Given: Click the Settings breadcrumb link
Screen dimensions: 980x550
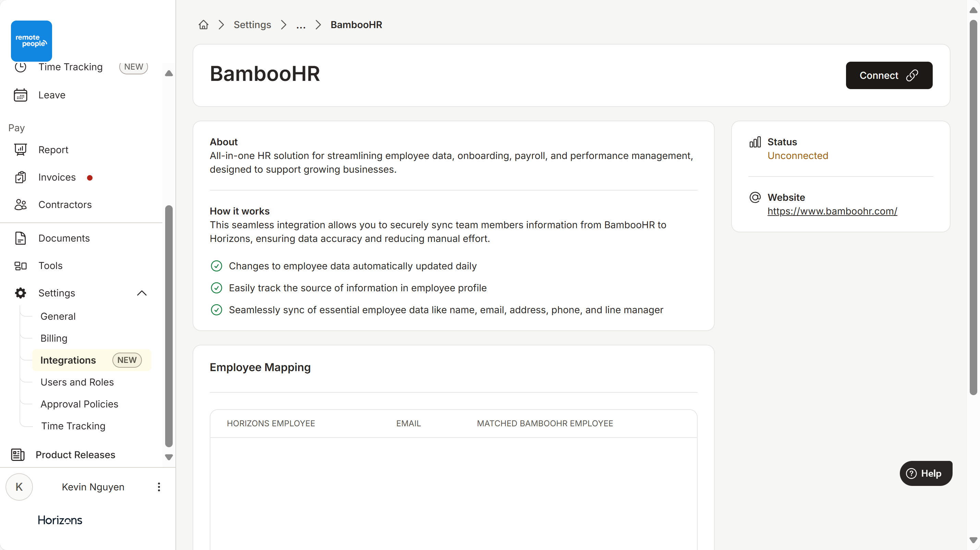Looking at the screenshot, I should coord(252,25).
